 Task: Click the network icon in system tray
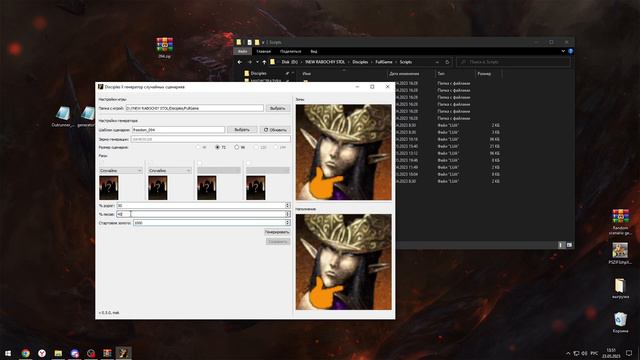(x=576, y=353)
